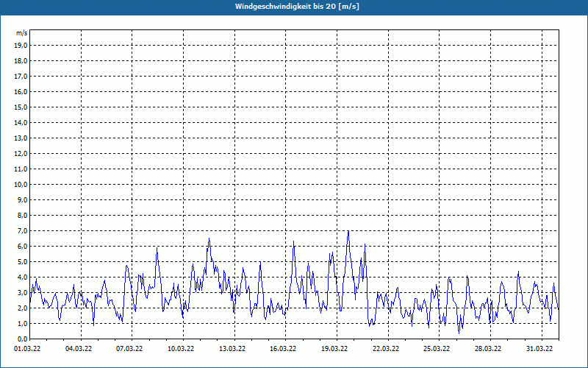Viewport: 588px width, 368px height.
Task: Click the y-axis value 13,0
Action: point(21,138)
